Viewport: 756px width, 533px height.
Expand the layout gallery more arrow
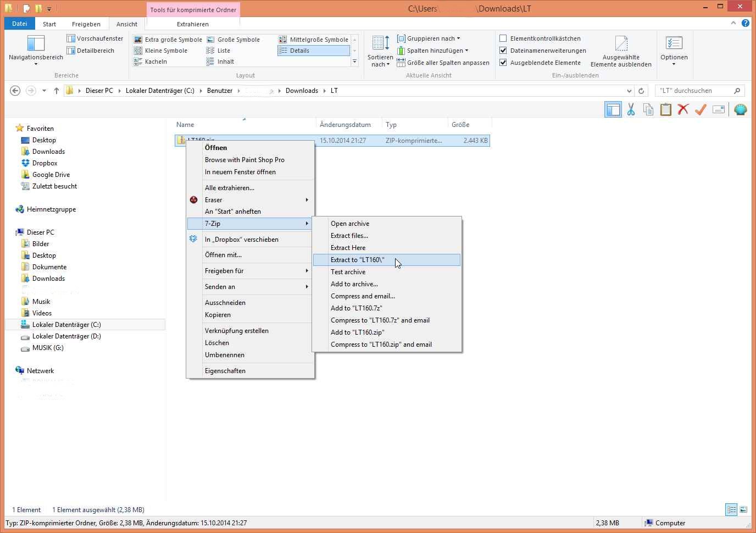click(x=354, y=62)
